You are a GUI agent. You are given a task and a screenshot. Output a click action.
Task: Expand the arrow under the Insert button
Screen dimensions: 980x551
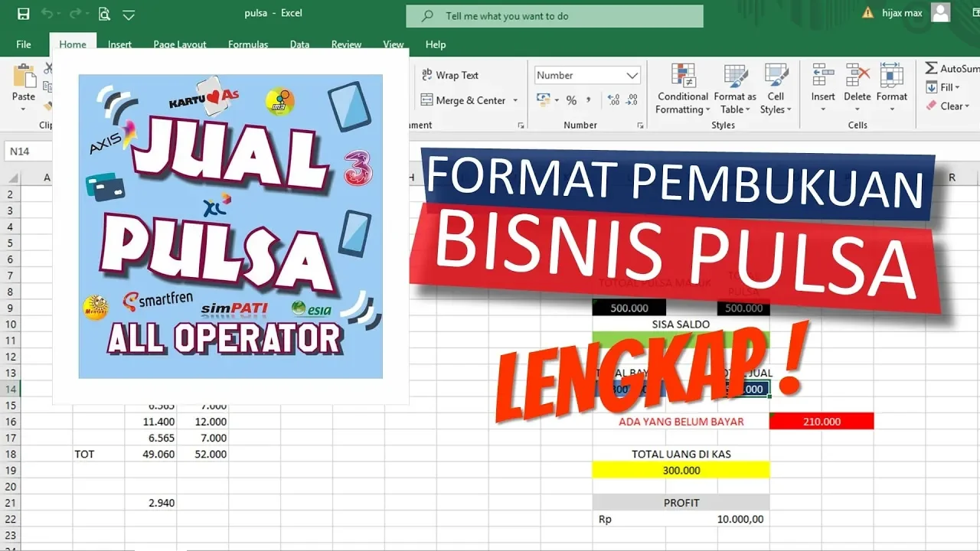tap(823, 109)
